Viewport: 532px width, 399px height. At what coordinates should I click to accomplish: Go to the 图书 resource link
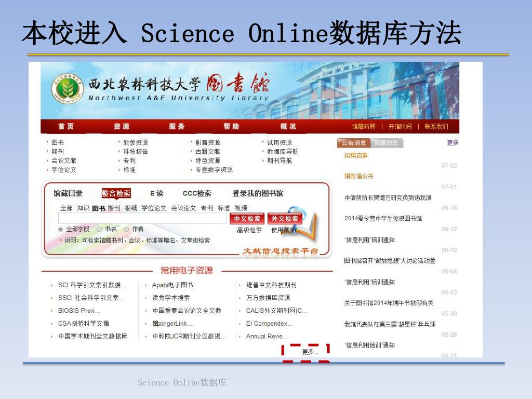click(x=57, y=142)
